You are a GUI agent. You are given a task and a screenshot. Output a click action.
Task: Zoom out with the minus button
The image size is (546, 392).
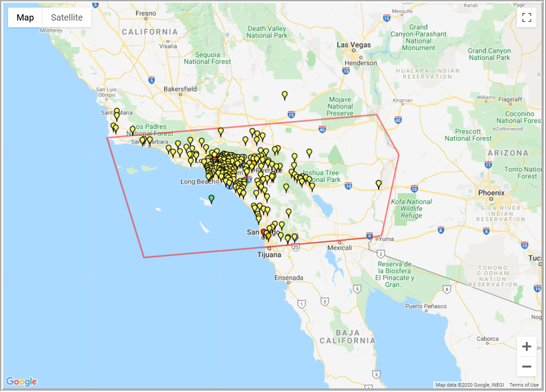527,367
